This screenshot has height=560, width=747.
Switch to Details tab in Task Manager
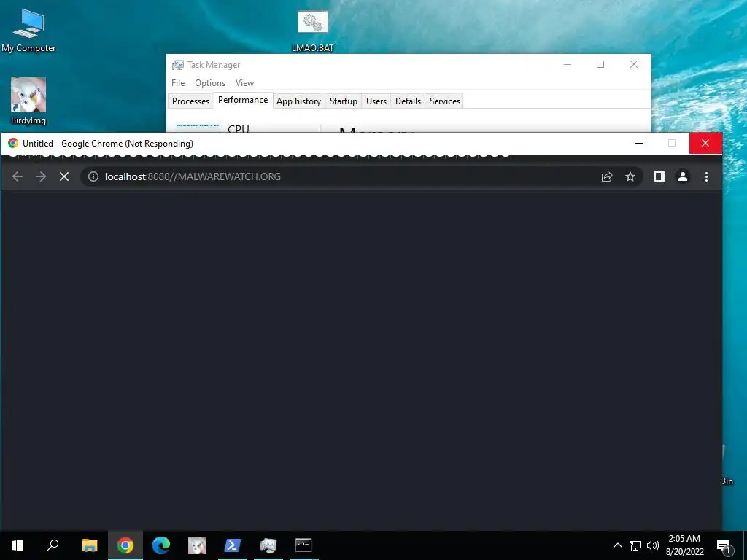pos(408,101)
